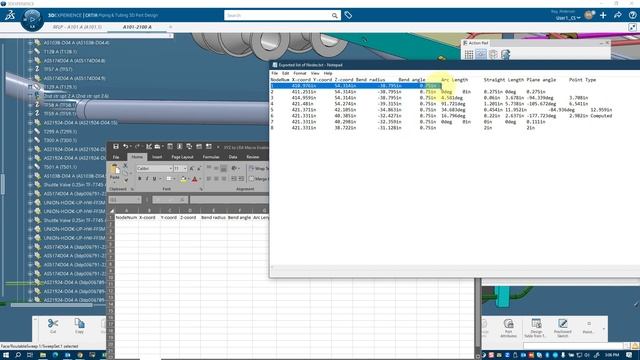Open Notepad Edit menu
The image size is (640, 360).
pos(285,73)
